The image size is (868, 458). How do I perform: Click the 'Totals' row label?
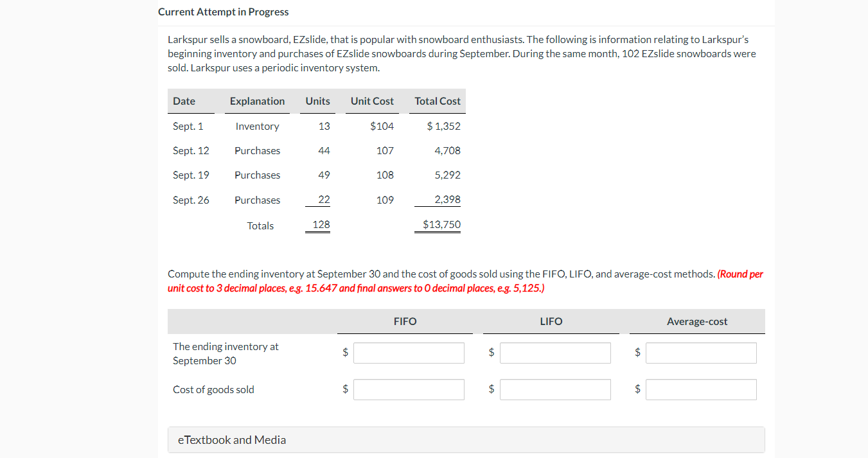(x=260, y=226)
